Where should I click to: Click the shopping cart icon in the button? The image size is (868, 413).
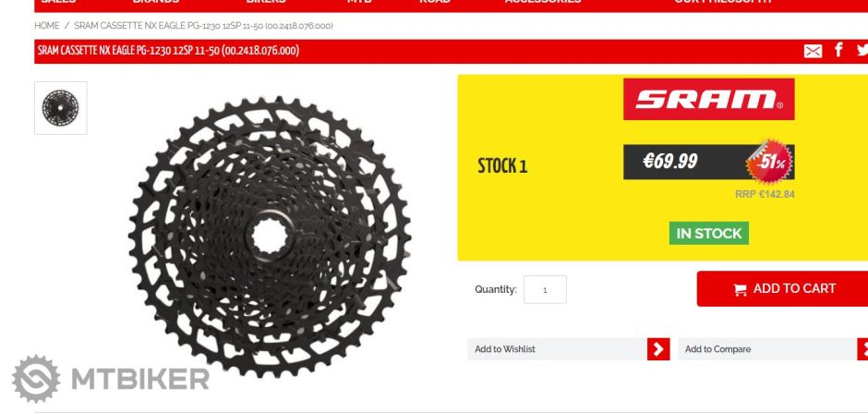click(x=740, y=289)
